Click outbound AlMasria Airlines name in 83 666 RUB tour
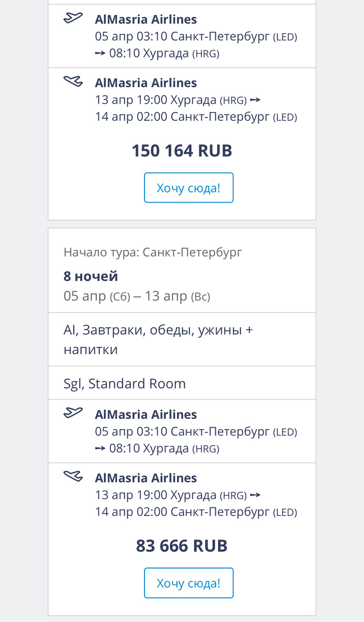 [x=146, y=415]
